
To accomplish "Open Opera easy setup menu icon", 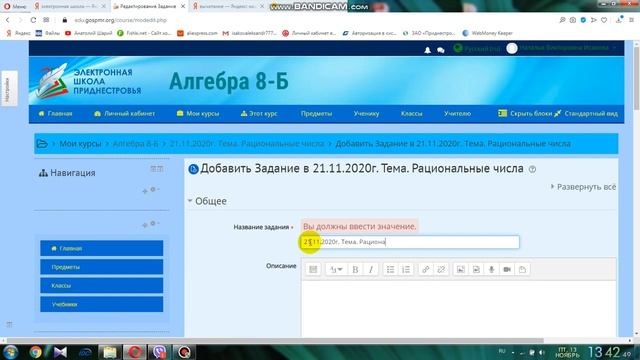I will coord(632,20).
